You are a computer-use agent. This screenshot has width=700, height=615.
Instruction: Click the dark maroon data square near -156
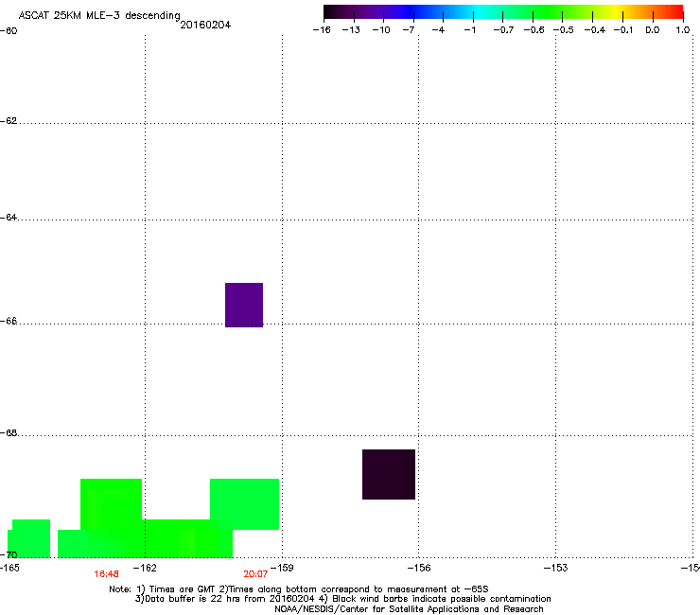coord(389,474)
